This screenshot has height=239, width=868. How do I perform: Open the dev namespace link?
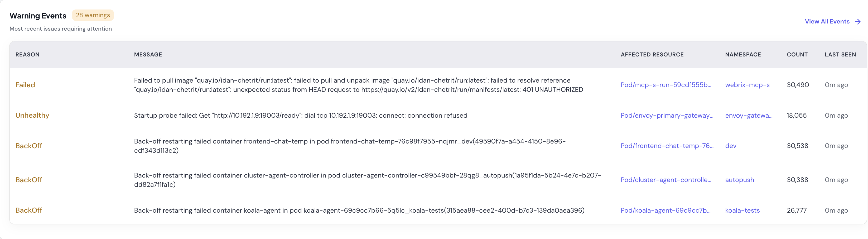click(x=731, y=146)
